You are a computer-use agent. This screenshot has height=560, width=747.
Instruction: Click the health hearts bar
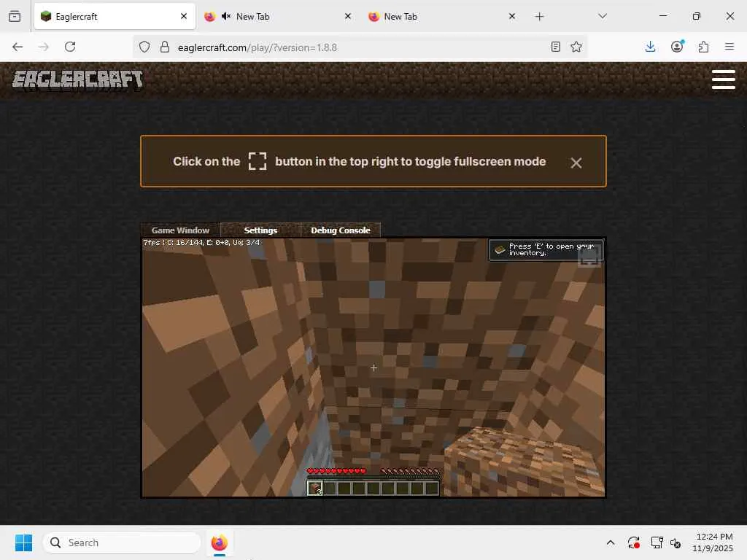[x=336, y=471]
